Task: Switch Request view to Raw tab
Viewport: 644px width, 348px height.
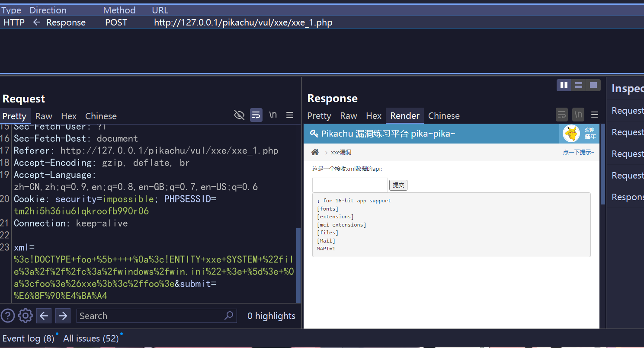Action: point(44,116)
